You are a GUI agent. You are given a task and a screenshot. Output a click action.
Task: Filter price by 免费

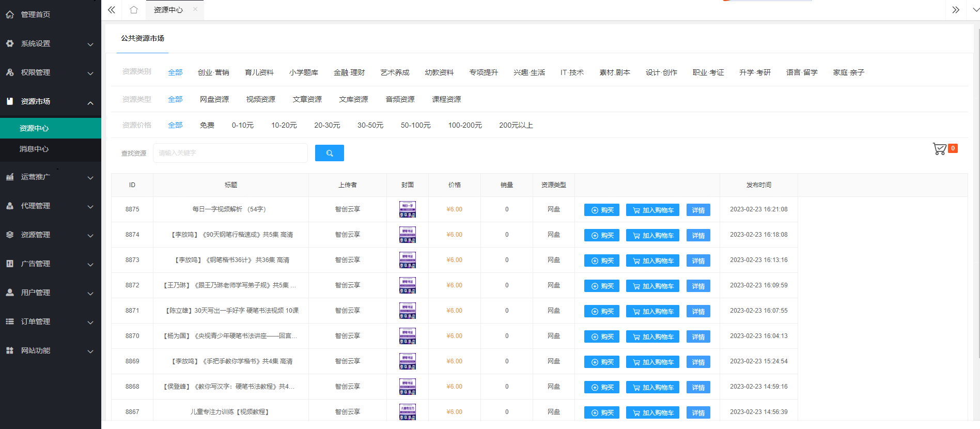pyautogui.click(x=207, y=125)
